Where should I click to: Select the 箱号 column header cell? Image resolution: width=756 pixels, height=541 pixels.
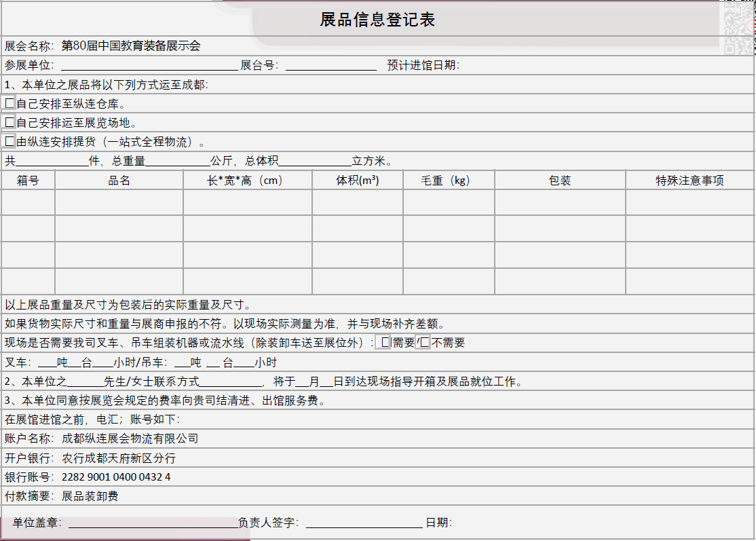[28, 181]
